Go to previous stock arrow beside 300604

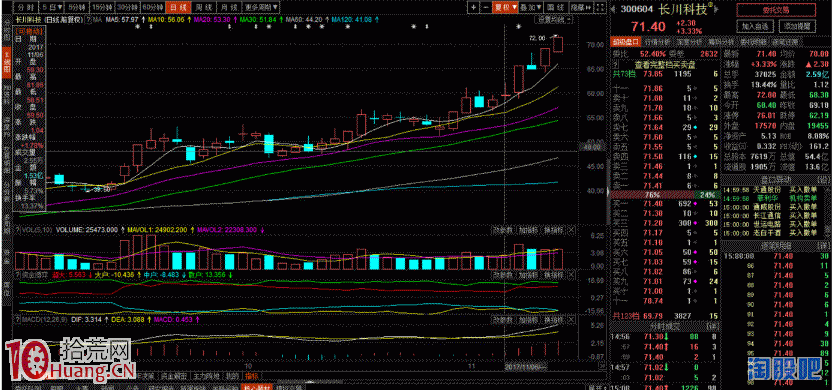coord(613,9)
